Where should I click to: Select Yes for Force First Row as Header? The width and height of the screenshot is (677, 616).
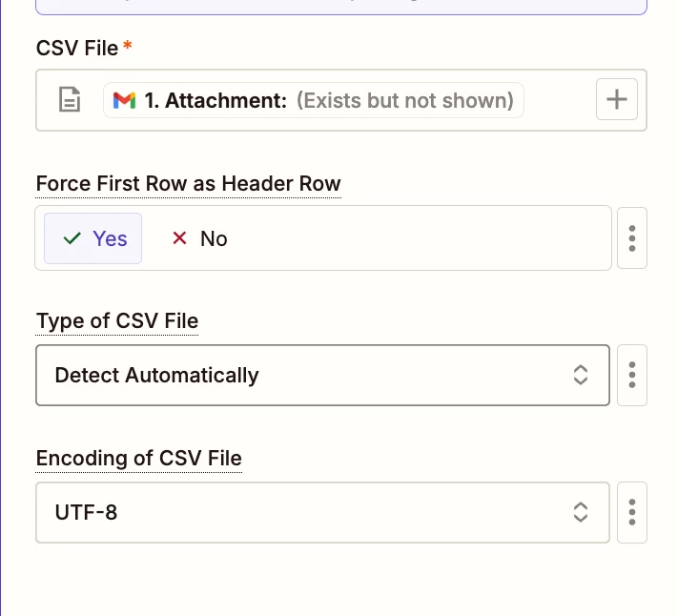pyautogui.click(x=92, y=238)
